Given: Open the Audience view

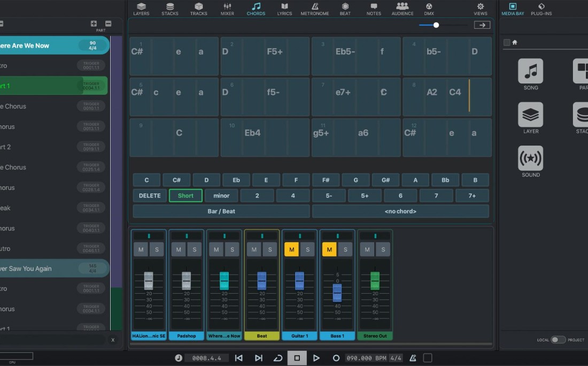Looking at the screenshot, I should (x=403, y=9).
